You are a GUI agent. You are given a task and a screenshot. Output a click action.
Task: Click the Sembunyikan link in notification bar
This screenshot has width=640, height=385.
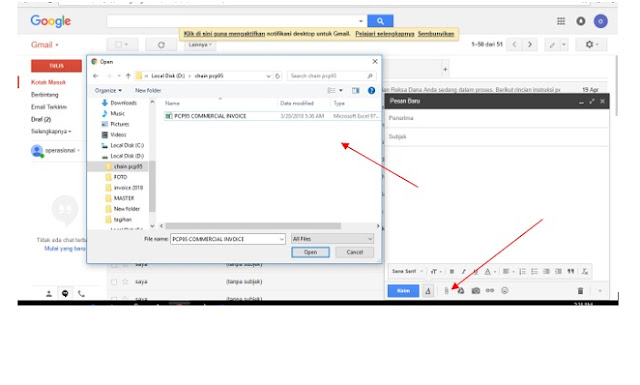pos(436,34)
